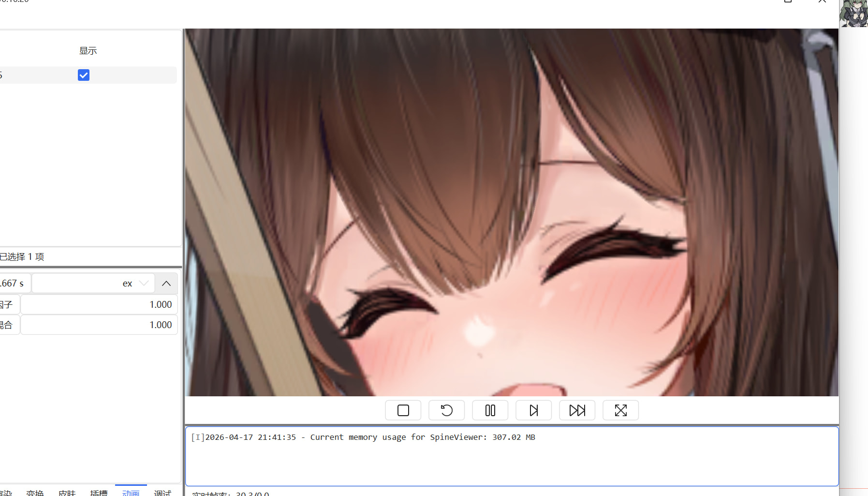Open the 插槽 tab
The height and width of the screenshot is (496, 868).
tap(99, 492)
